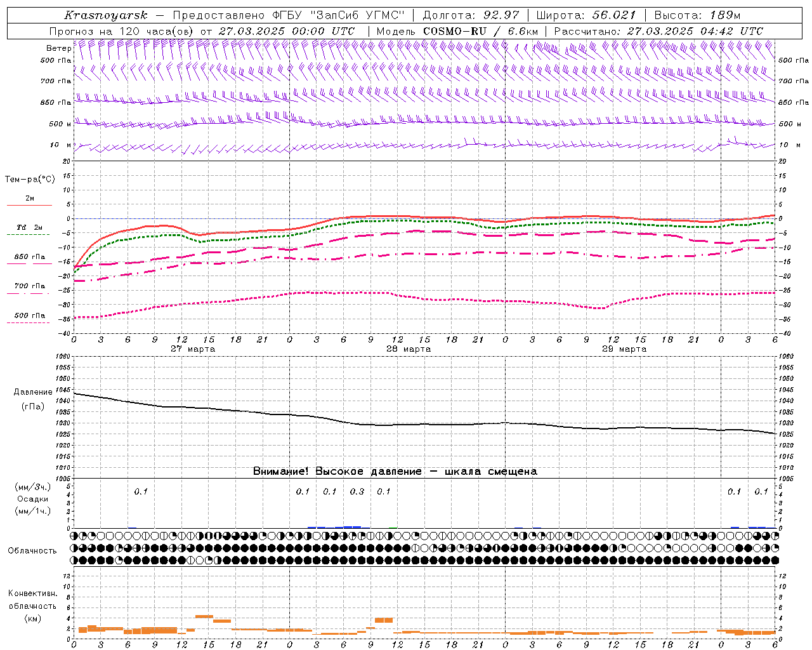Click the '700 гПа' temperature legend entry
This screenshot has height=650, width=812.
(29, 286)
